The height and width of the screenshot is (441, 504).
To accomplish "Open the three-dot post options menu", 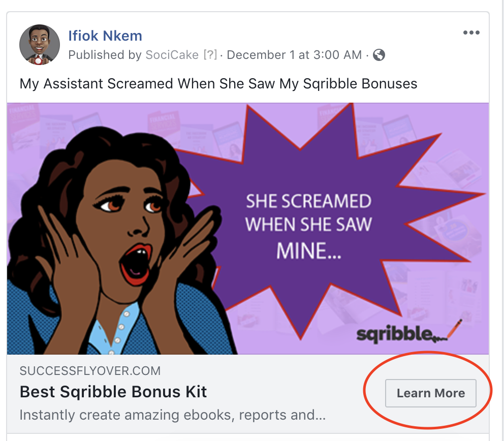I will pyautogui.click(x=471, y=33).
